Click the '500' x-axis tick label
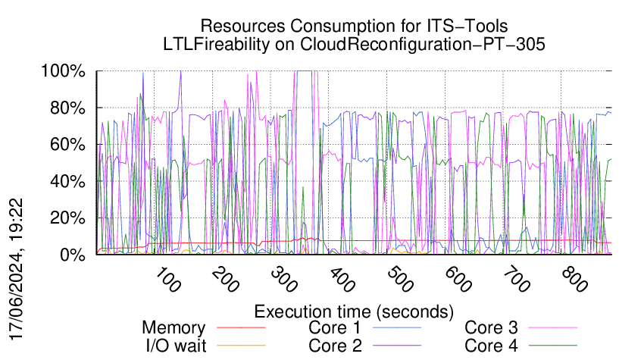Viewport: 644px width, 360px height. tap(400, 280)
